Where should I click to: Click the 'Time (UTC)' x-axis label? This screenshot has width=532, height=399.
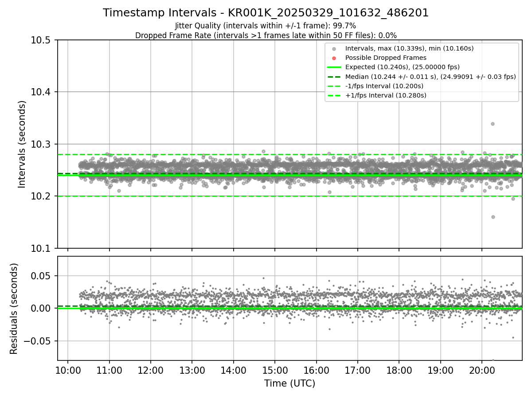click(x=289, y=383)
